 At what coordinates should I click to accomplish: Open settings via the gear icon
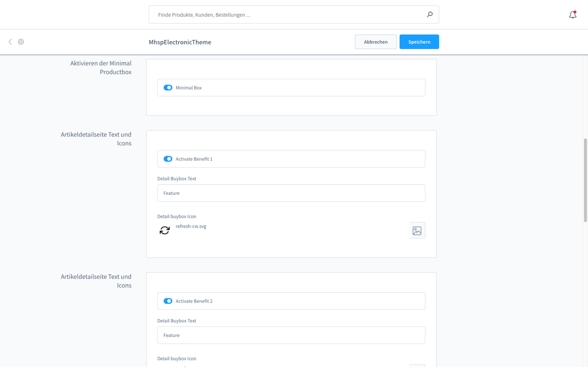(x=21, y=42)
